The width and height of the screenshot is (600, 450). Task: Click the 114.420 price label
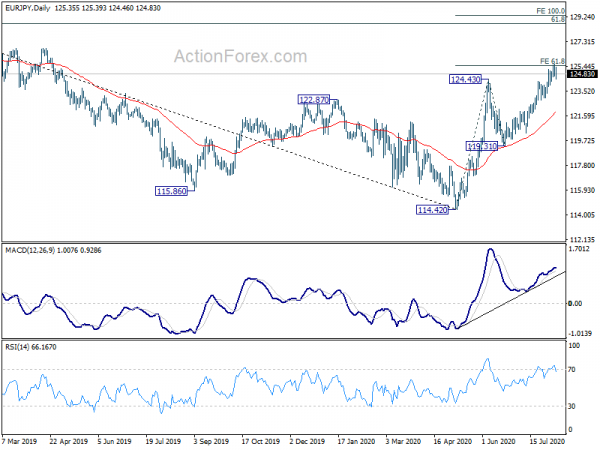click(432, 210)
